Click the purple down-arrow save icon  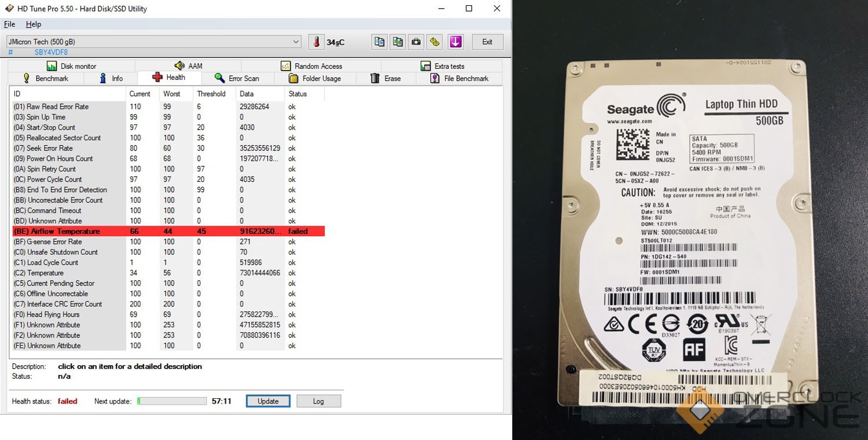[455, 42]
